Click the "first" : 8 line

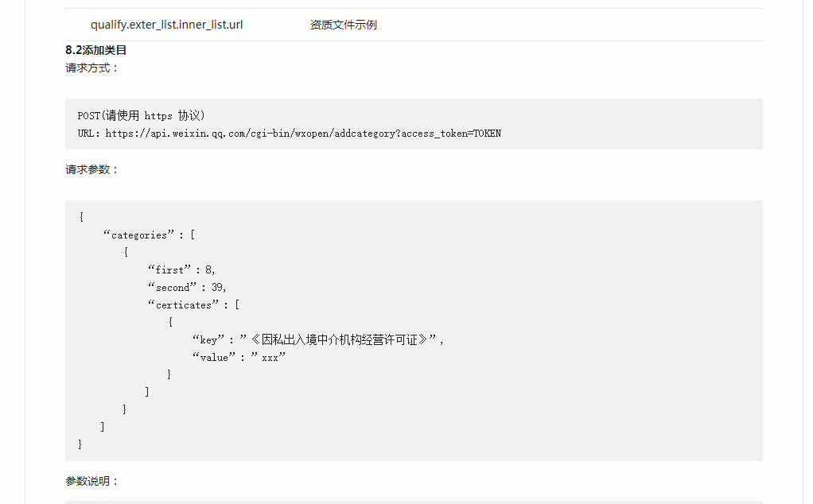pyautogui.click(x=181, y=270)
